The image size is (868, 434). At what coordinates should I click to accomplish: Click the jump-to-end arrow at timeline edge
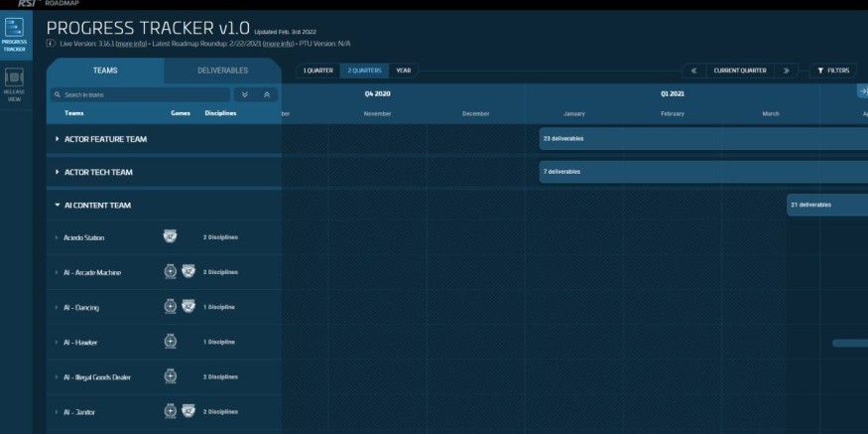pos(862,91)
